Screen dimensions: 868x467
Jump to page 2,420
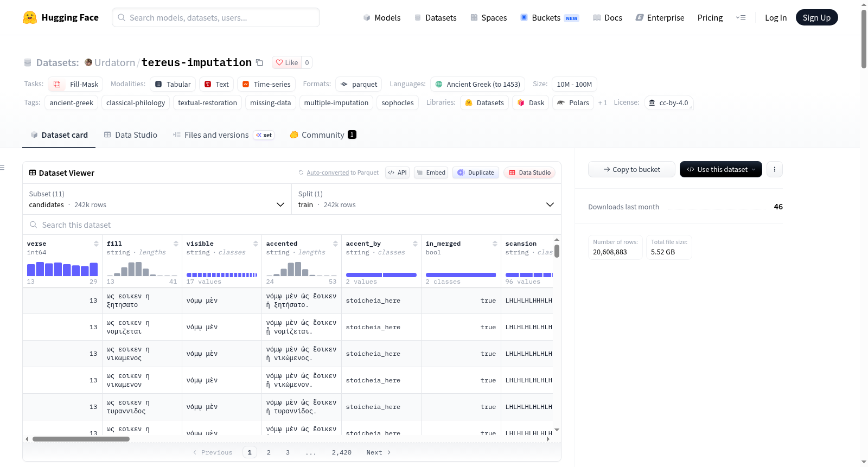[x=342, y=452]
